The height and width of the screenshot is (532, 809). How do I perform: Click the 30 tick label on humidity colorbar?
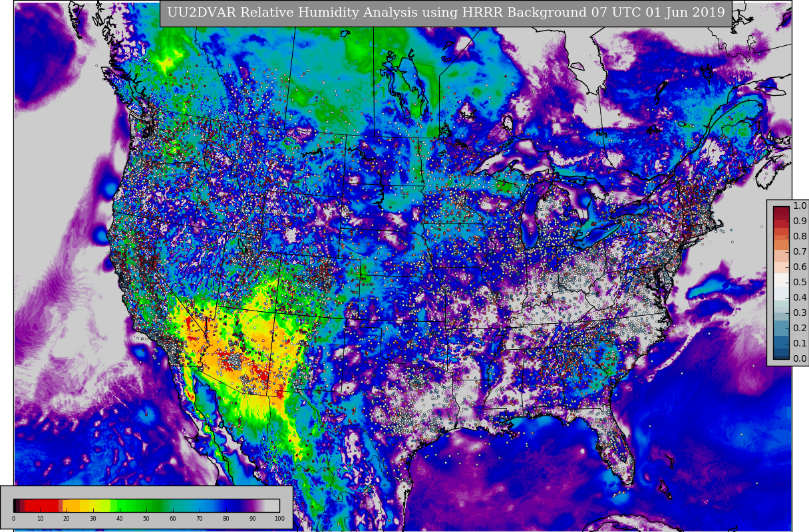coord(93,519)
